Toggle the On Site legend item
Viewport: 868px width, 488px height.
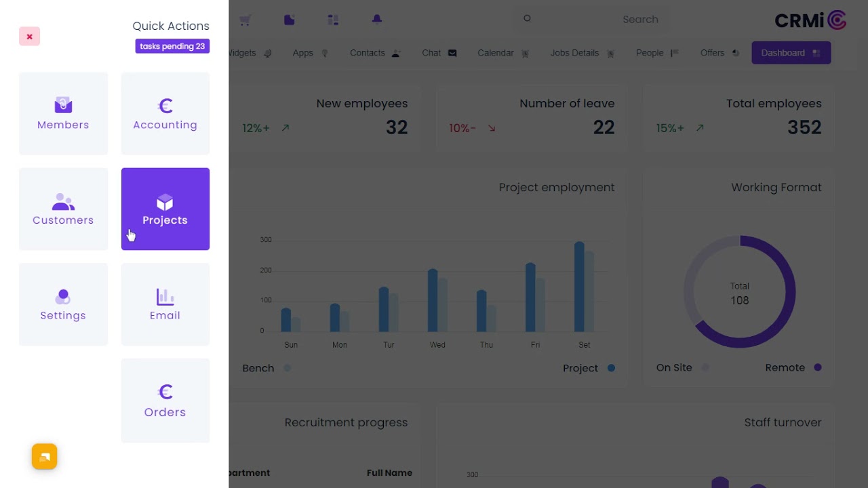pos(682,367)
